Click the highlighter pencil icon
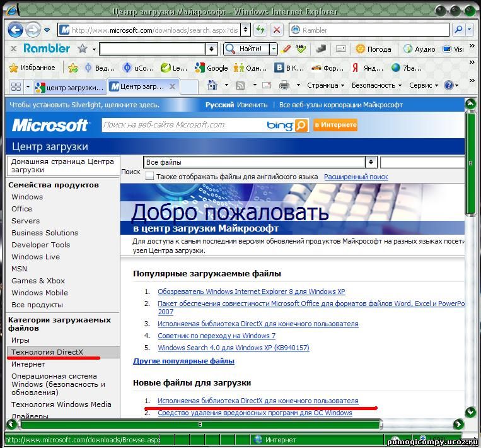481x448 pixels. click(286, 49)
